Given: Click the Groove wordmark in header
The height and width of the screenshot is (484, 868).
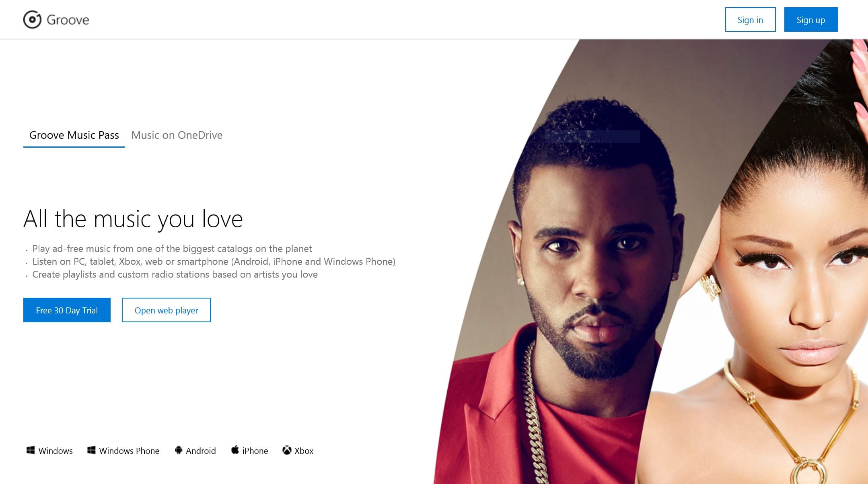Looking at the screenshot, I should 68,20.
